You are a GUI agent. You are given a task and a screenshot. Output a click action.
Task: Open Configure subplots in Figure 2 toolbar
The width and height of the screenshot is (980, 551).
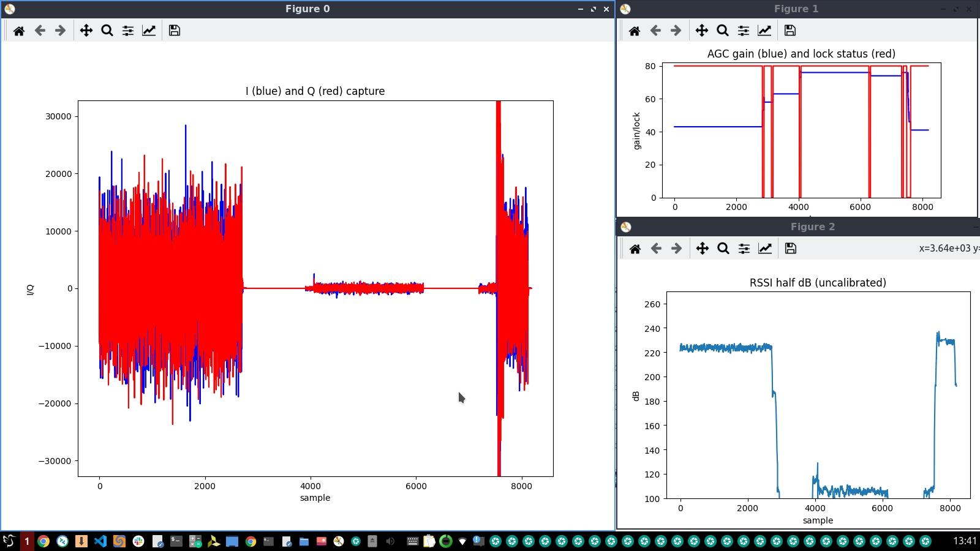point(744,249)
